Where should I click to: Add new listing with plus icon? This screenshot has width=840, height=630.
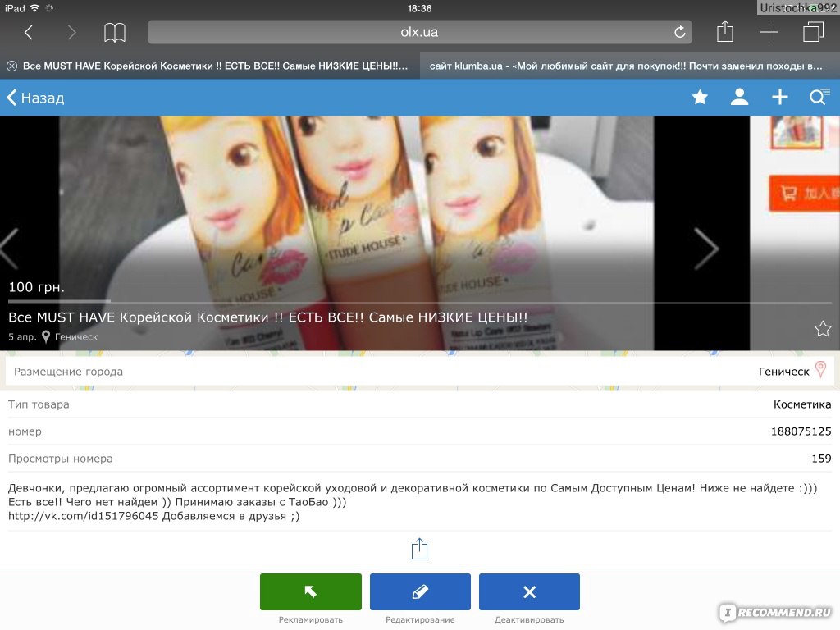tap(779, 97)
